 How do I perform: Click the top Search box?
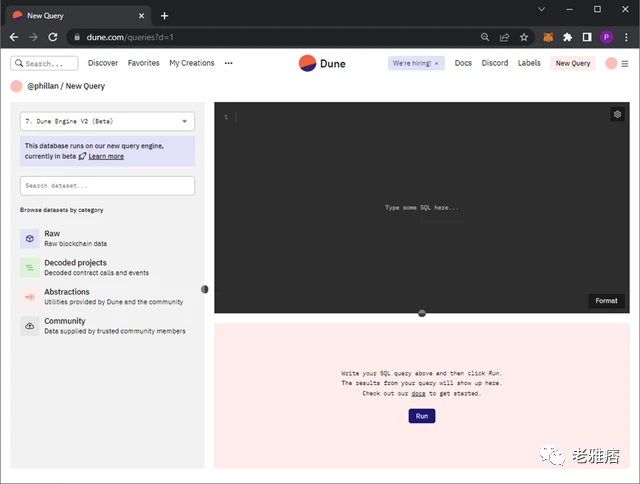point(44,63)
